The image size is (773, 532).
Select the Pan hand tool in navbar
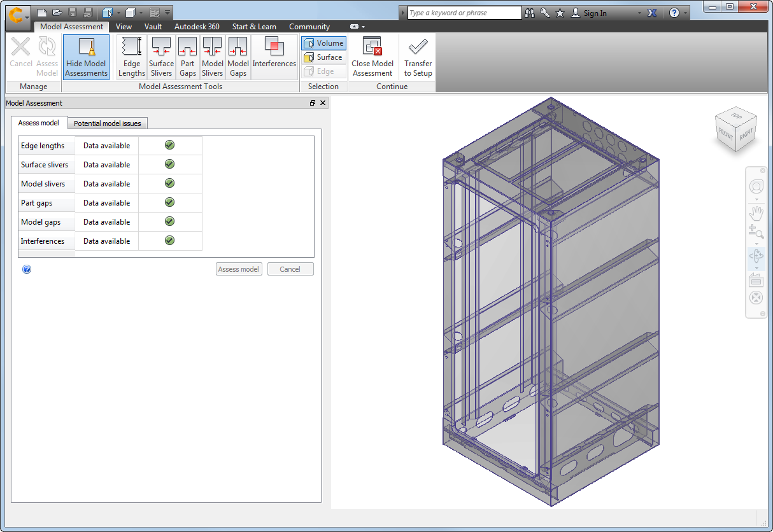[x=756, y=213]
